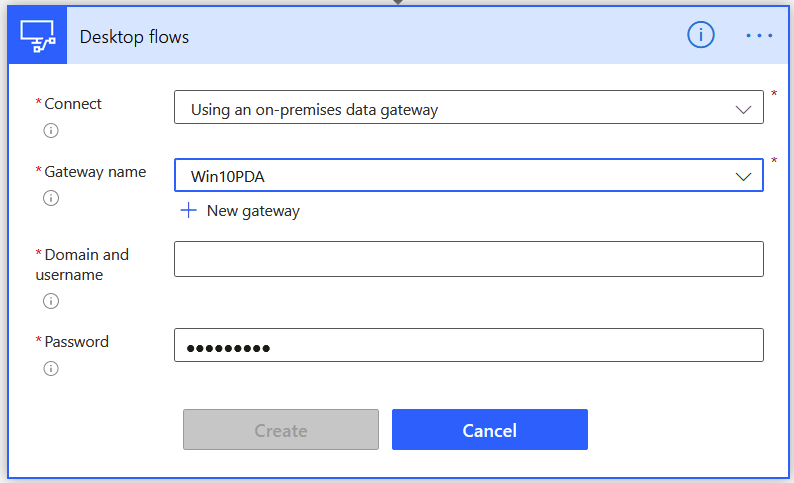Show info tooltip under Connect label
The image size is (794, 483).
pos(51,131)
